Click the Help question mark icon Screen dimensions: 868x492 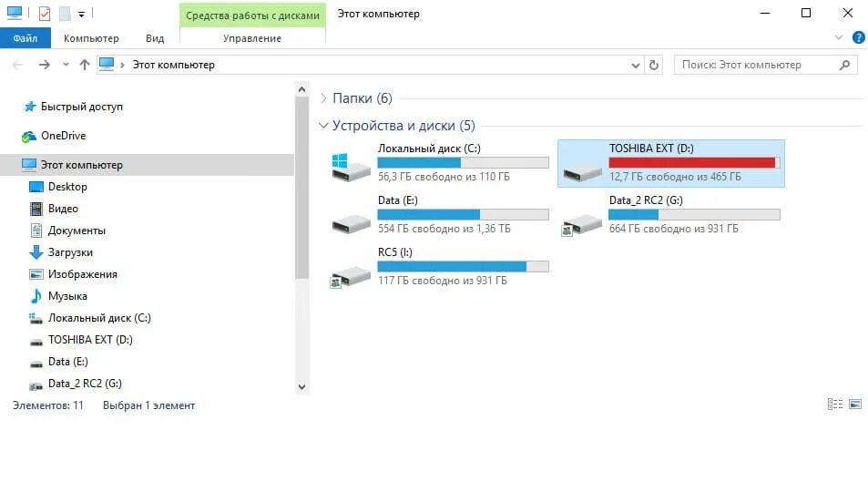point(858,38)
